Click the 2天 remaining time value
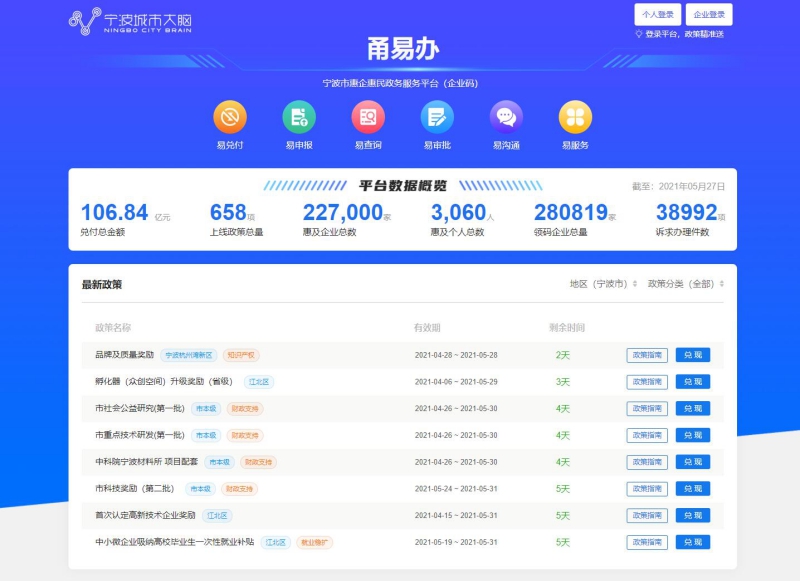The width and height of the screenshot is (800, 581). [563, 355]
